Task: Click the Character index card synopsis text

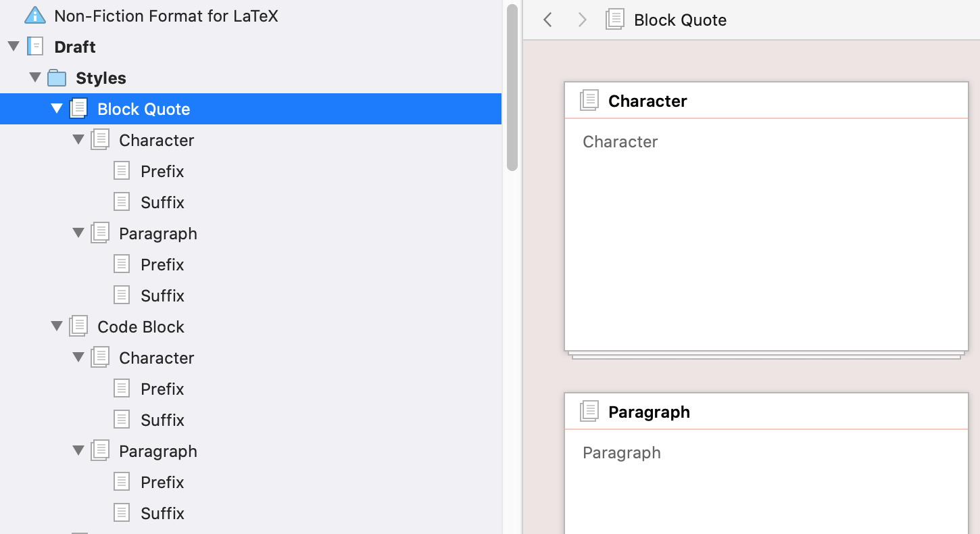Action: pyautogui.click(x=620, y=142)
